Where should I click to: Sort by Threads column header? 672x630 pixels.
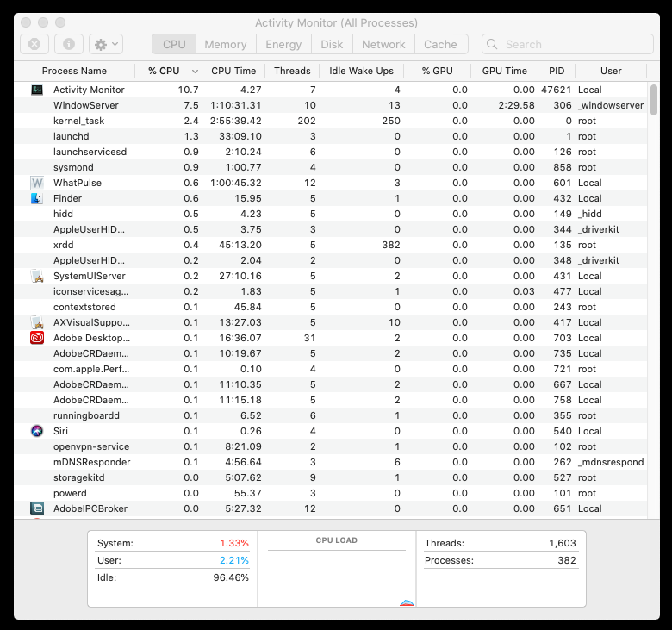click(x=292, y=71)
